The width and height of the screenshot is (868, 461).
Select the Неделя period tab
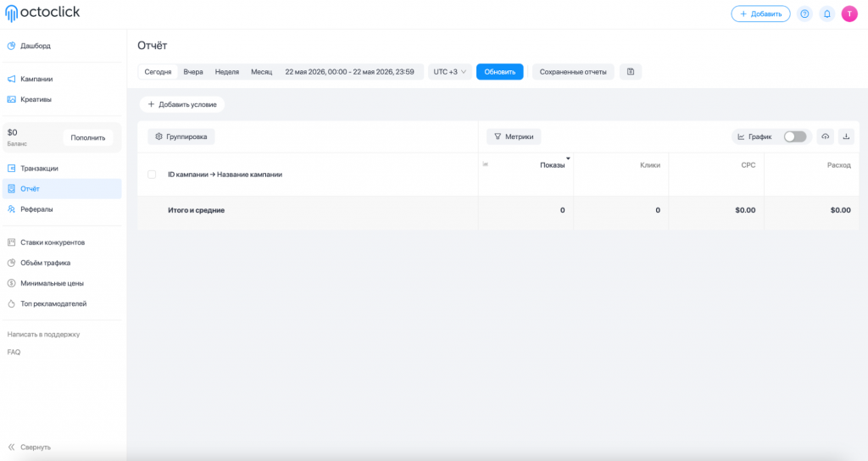tap(227, 71)
